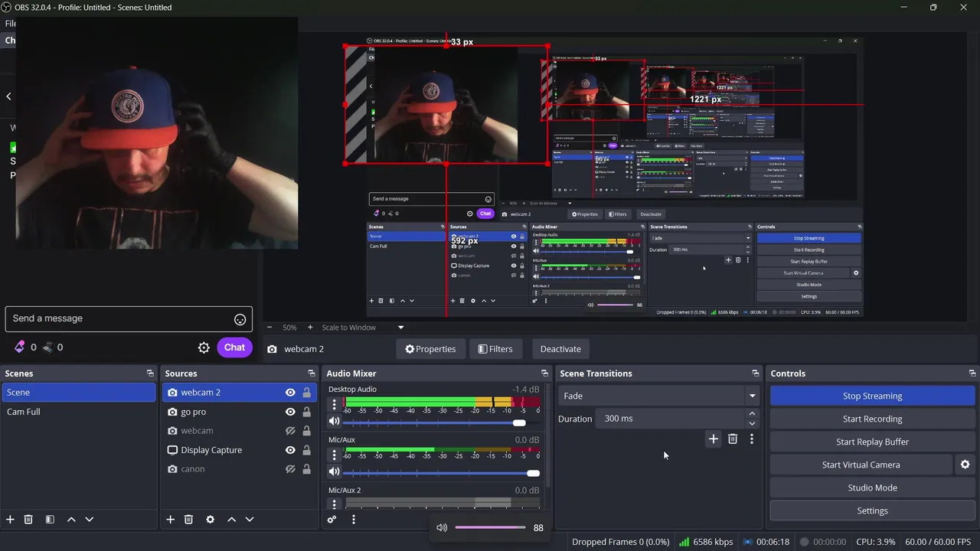
Task: Zoom out preview with minus icon
Action: coord(269,328)
